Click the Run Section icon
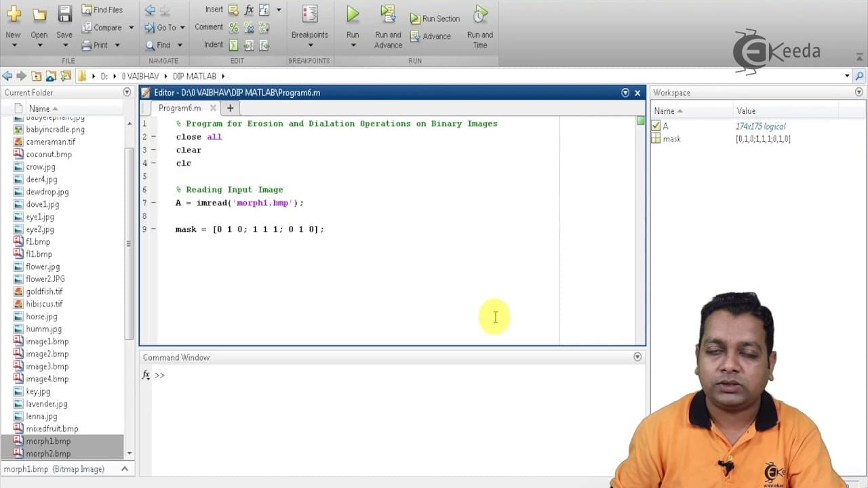This screenshot has height=488, width=868. [x=415, y=19]
